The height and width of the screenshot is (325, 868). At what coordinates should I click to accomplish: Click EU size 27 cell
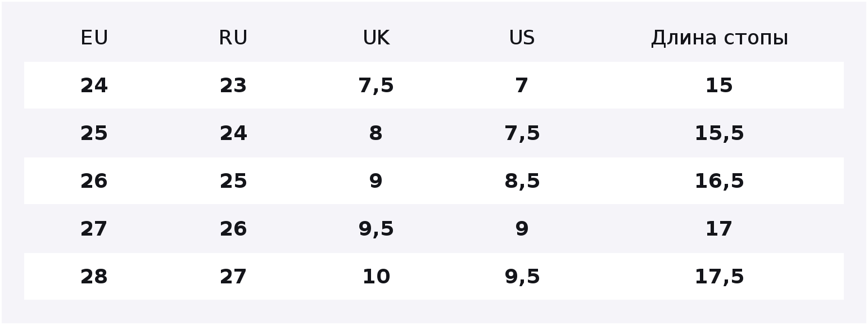[94, 229]
